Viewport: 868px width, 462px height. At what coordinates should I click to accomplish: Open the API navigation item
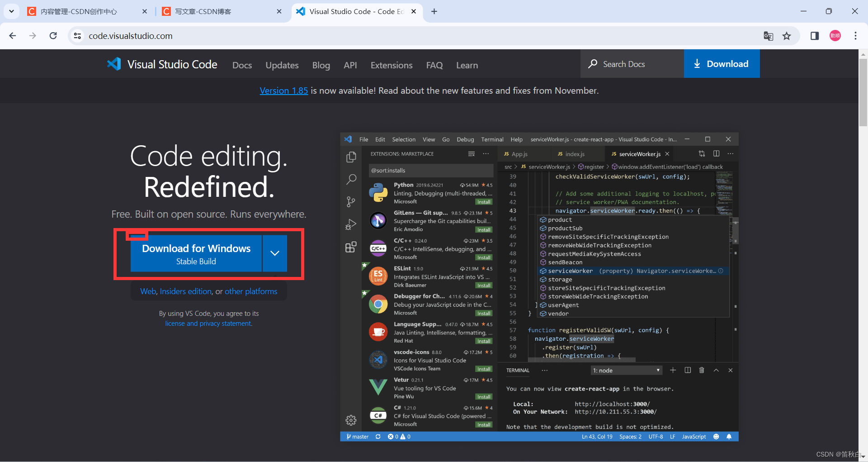coord(350,65)
